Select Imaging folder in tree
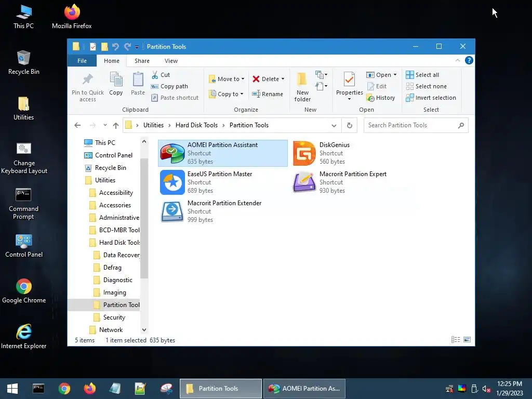Image resolution: width=532 pixels, height=399 pixels. click(114, 292)
